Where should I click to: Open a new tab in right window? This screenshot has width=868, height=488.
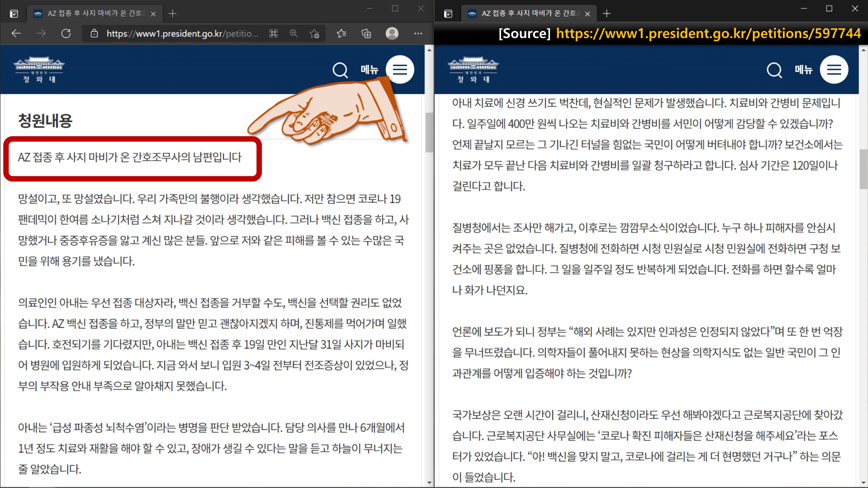pos(607,14)
